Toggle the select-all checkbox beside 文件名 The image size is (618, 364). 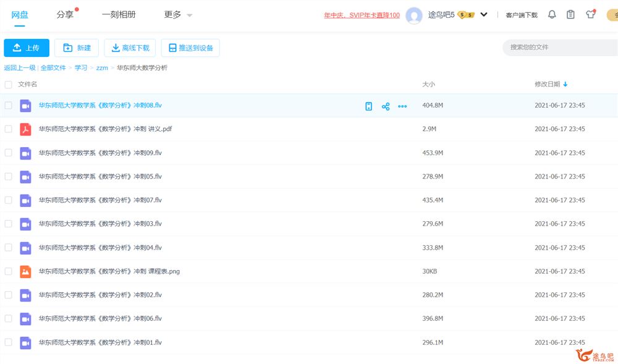8,84
